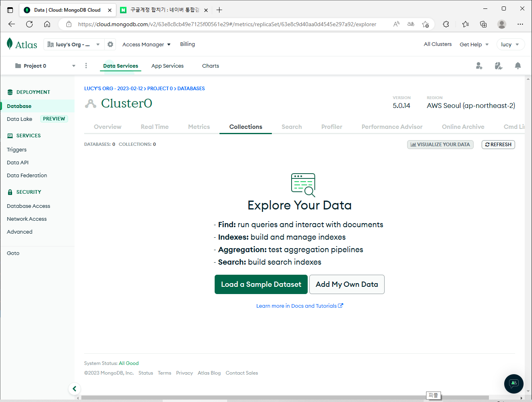This screenshot has width=532, height=402.
Task: Open Data Federation in the sidebar
Action: [27, 175]
